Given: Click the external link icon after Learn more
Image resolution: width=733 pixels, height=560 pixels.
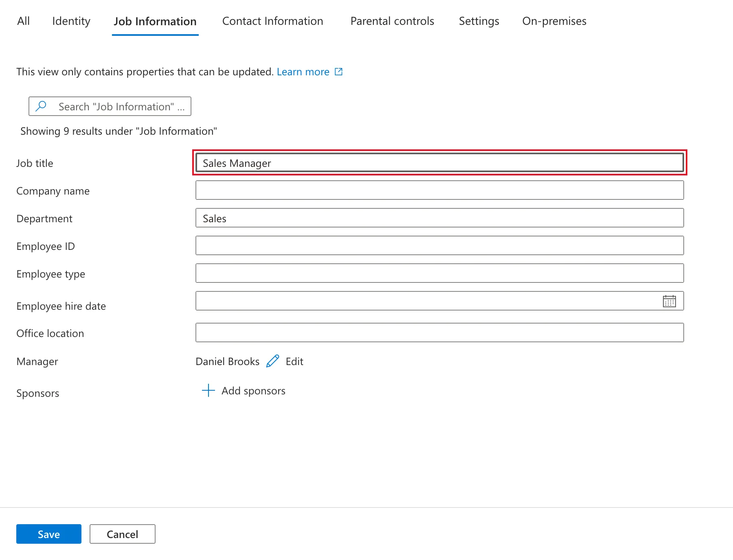Looking at the screenshot, I should [x=338, y=72].
